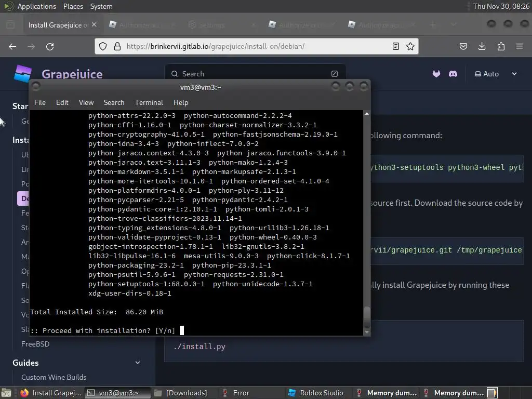Open Custom Wine Builds guide
This screenshot has height=399, width=532.
54,377
